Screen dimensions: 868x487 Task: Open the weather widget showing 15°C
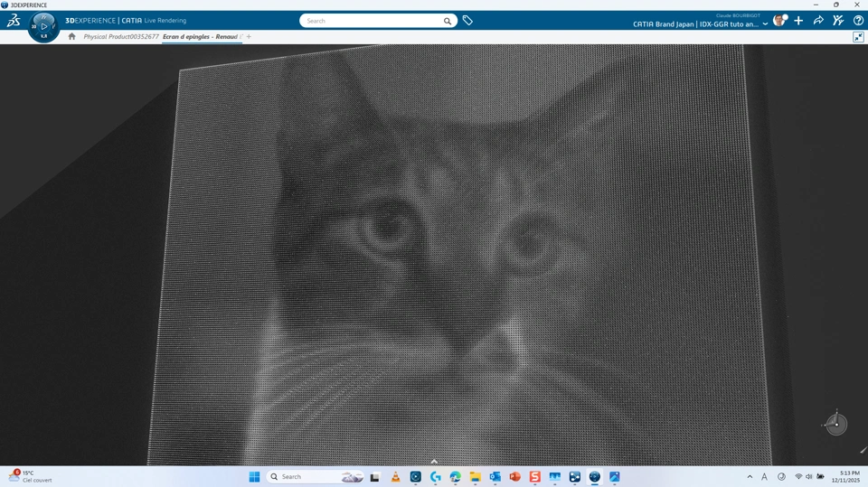coord(31,476)
